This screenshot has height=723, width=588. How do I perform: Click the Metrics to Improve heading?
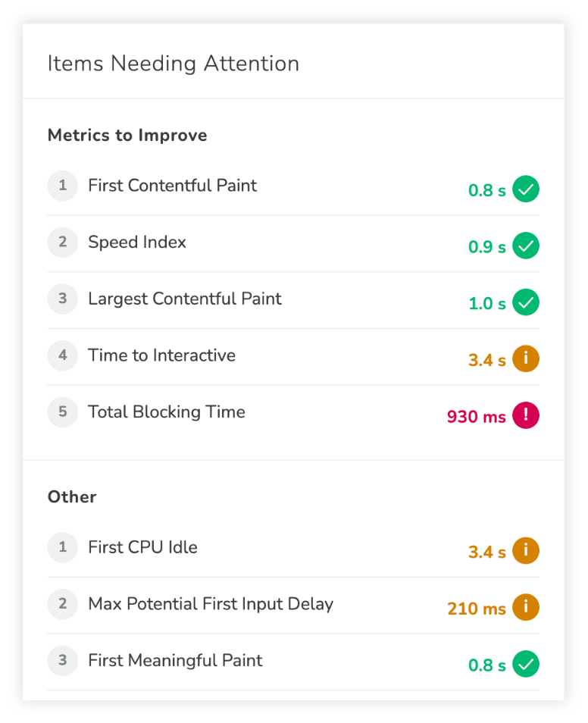127,135
